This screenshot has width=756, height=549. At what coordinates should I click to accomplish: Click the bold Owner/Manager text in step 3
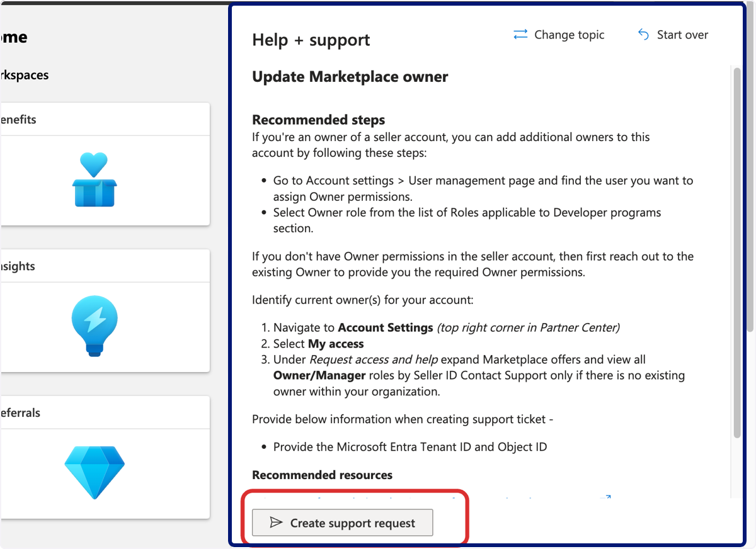click(319, 375)
